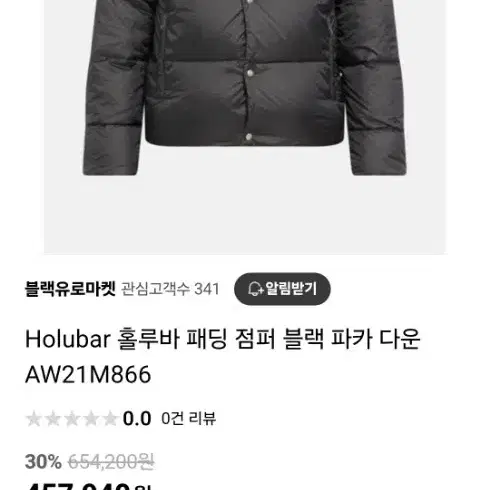
Task: Select the fifth rating star
Action: [x=110, y=419]
